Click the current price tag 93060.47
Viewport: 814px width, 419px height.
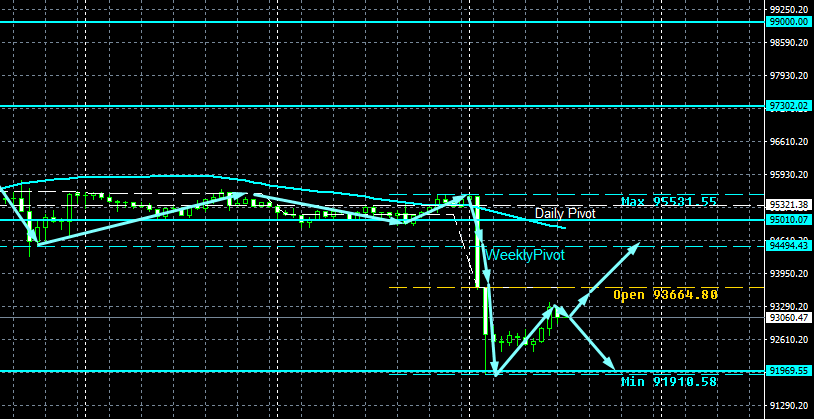[x=788, y=317]
